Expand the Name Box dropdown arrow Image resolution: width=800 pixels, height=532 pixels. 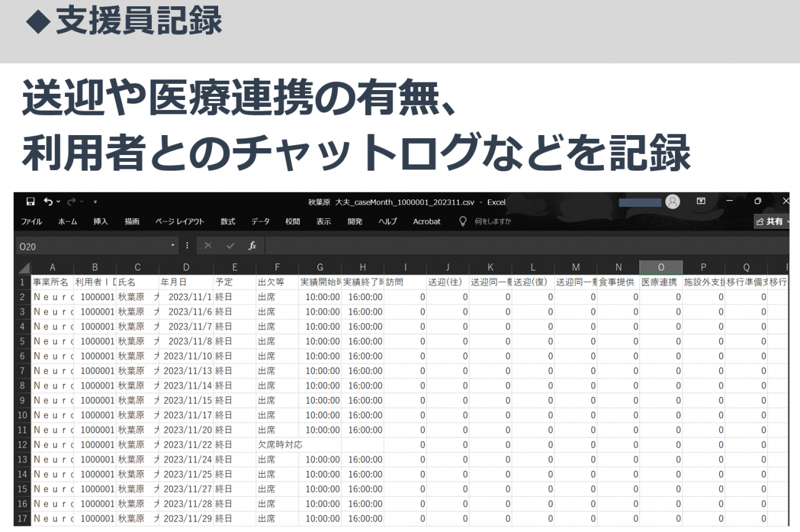(173, 246)
